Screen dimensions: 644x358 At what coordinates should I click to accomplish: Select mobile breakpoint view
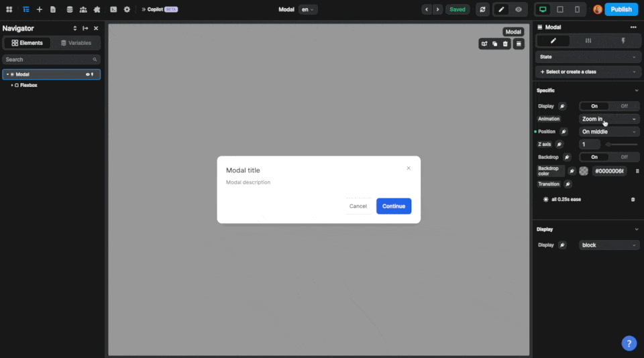[x=577, y=9]
